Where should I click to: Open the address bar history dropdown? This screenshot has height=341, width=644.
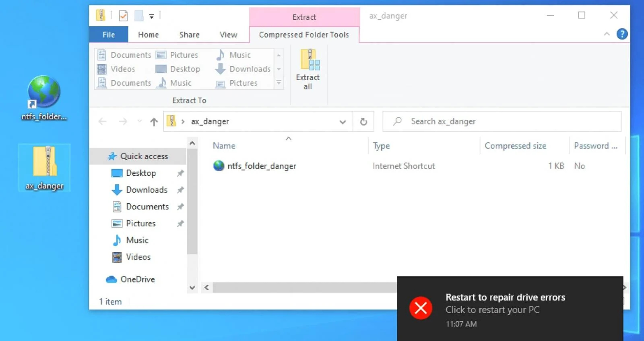coord(343,122)
